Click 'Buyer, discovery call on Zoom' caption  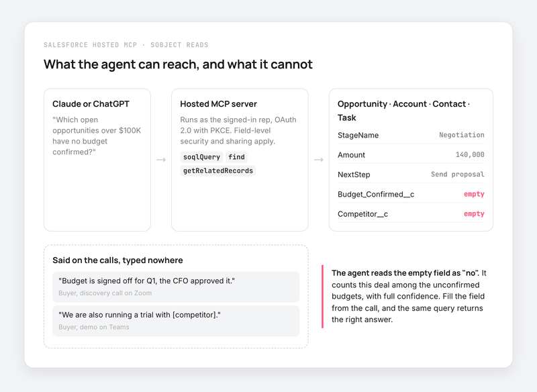pos(105,293)
